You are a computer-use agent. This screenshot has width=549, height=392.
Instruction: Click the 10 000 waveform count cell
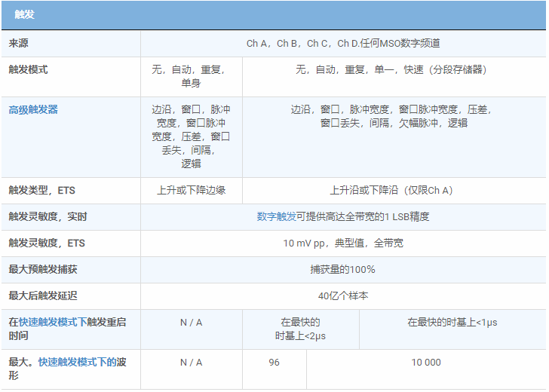pyautogui.click(x=426, y=363)
